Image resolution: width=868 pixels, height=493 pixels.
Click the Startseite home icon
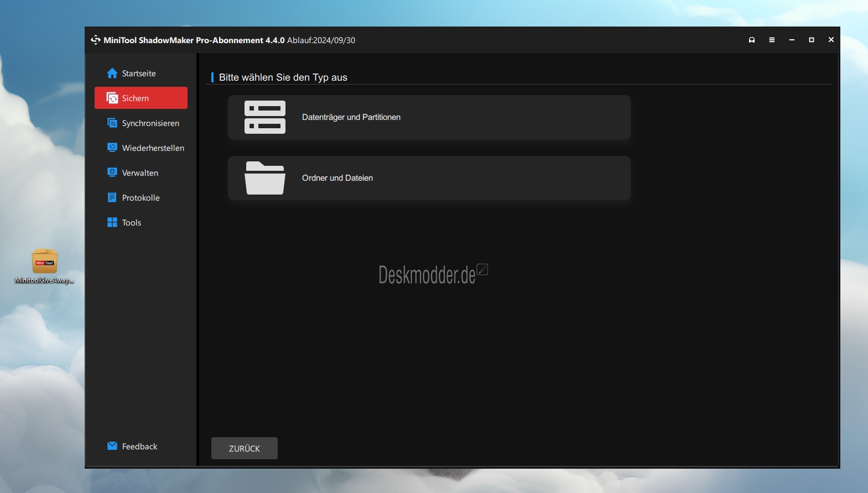pos(112,73)
